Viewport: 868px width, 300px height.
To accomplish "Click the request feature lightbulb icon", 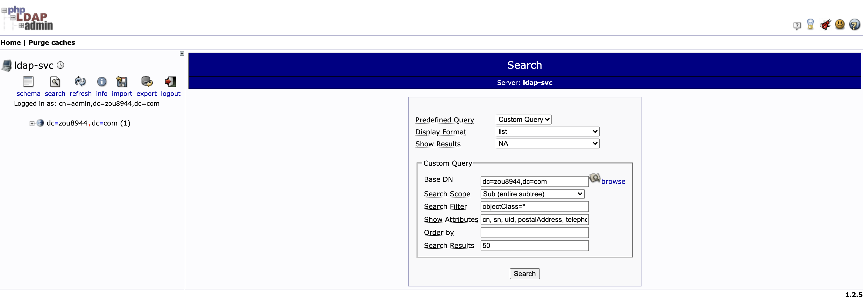I will 810,24.
